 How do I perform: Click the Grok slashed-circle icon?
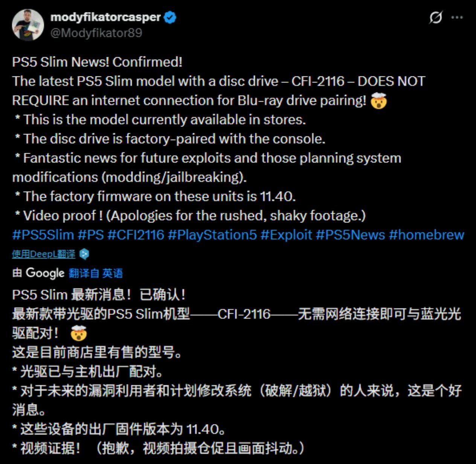point(436,17)
